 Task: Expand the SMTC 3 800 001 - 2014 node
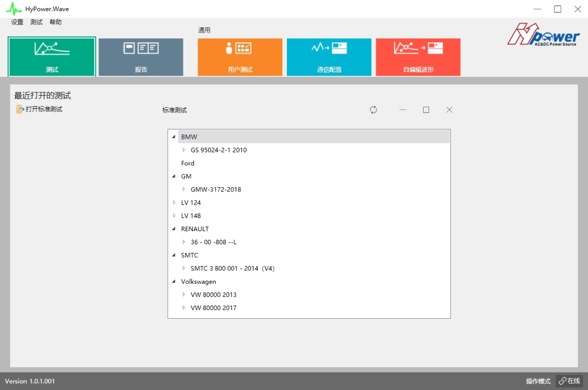[x=184, y=268]
